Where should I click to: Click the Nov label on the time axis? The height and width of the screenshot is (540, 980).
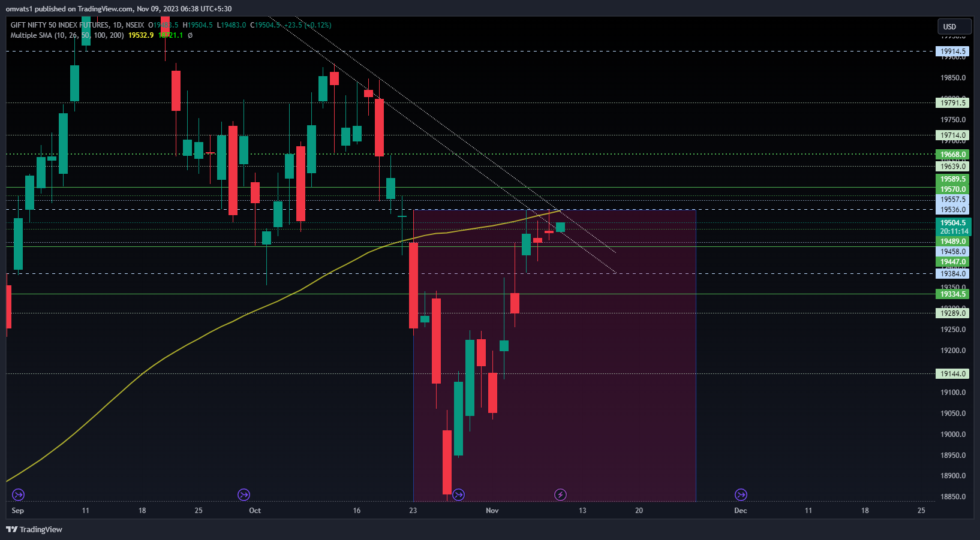tap(492, 511)
